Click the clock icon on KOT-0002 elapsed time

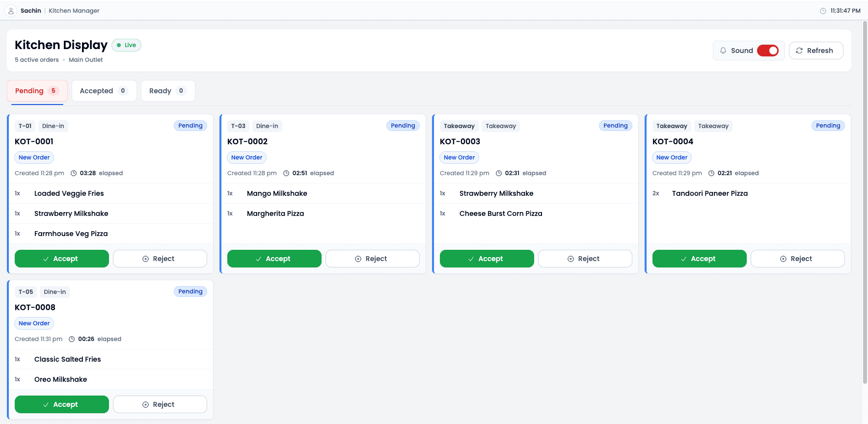pyautogui.click(x=286, y=173)
